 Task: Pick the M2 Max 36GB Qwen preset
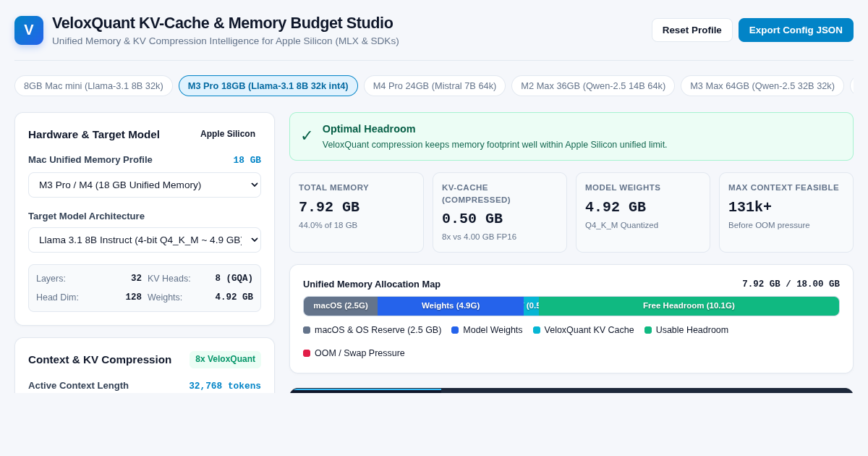pyautogui.click(x=593, y=85)
